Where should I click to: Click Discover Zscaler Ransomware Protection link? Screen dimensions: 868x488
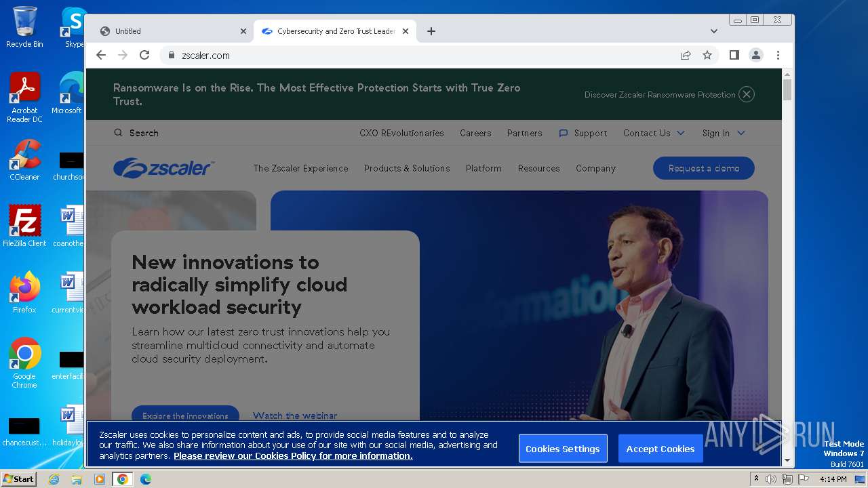point(660,94)
